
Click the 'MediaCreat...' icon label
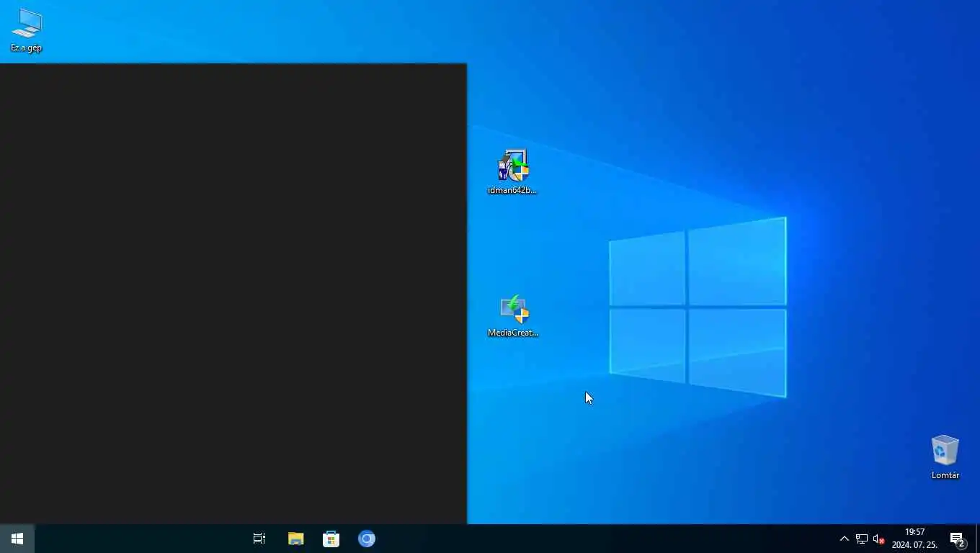(513, 333)
